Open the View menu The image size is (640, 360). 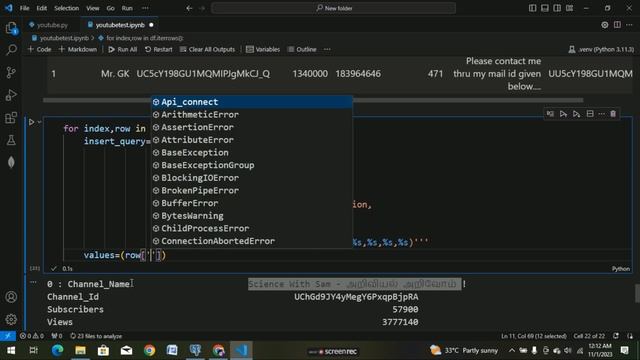point(93,8)
